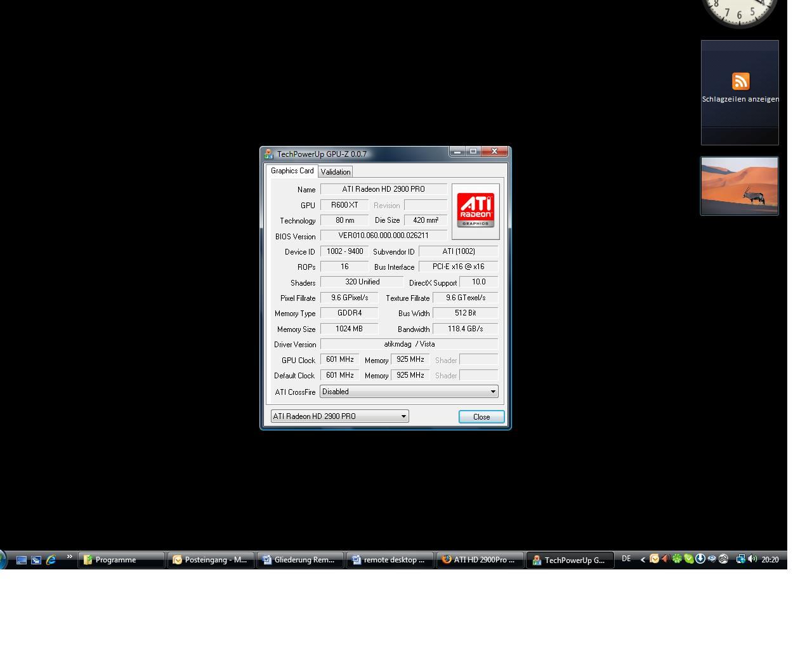Click the Show Desktop quick launch icon

click(x=21, y=560)
